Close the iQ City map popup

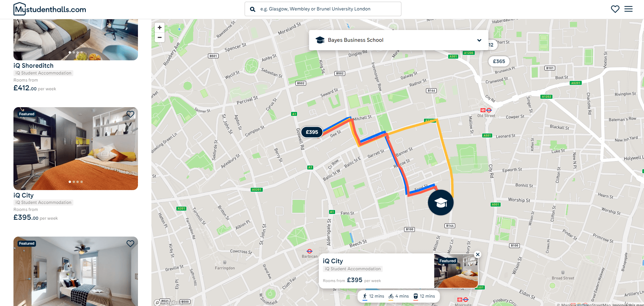click(477, 254)
